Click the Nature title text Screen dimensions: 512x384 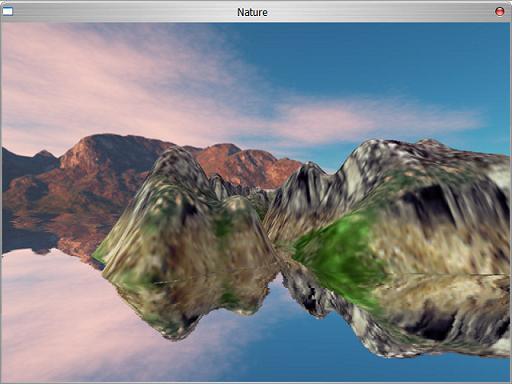[x=252, y=12]
